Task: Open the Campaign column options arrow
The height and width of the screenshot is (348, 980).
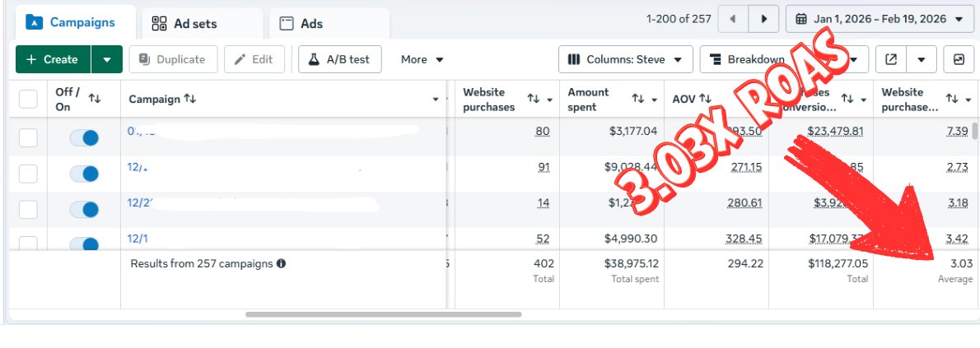Action: 436,100
